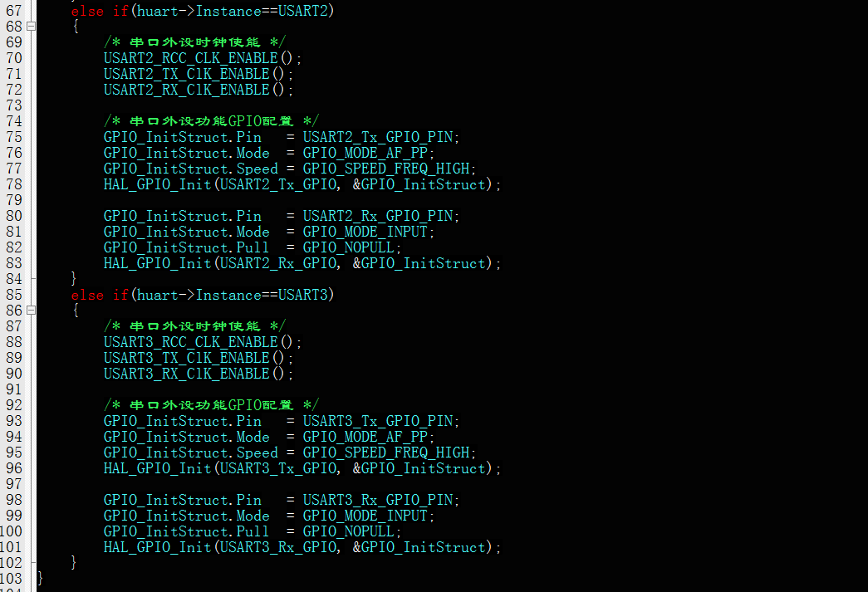The image size is (868, 592).
Task: Collapse the USART2 code block at line 68
Action: pos(32,27)
